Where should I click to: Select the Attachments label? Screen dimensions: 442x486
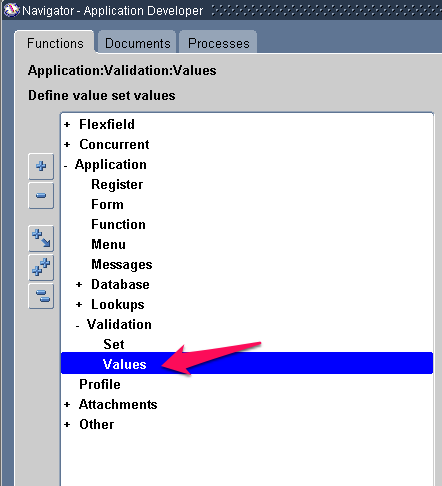118,404
